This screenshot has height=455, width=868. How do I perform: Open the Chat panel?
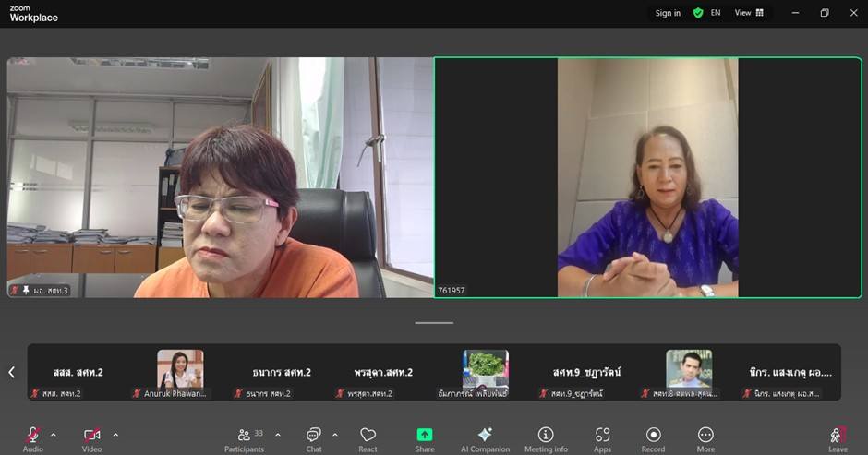[313, 437]
